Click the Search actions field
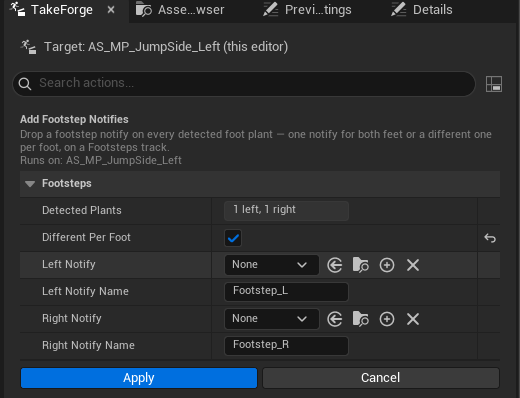This screenshot has width=520, height=398. coord(244,84)
